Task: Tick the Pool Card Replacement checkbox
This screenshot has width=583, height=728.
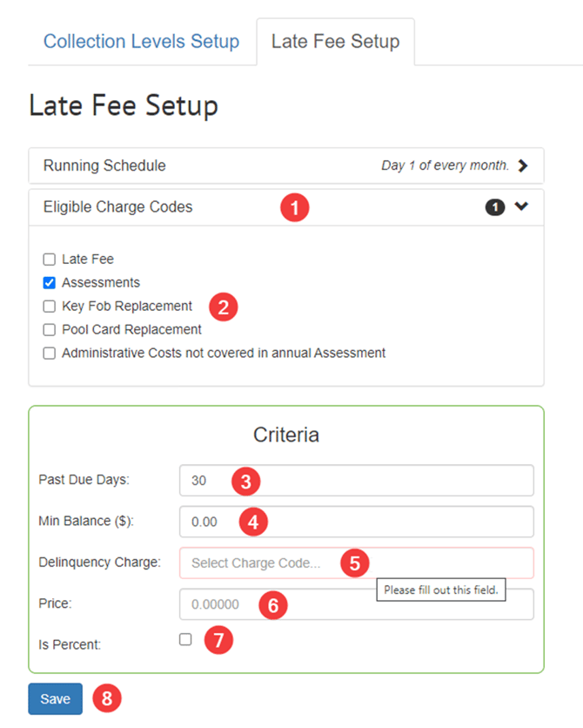Action: pos(50,330)
